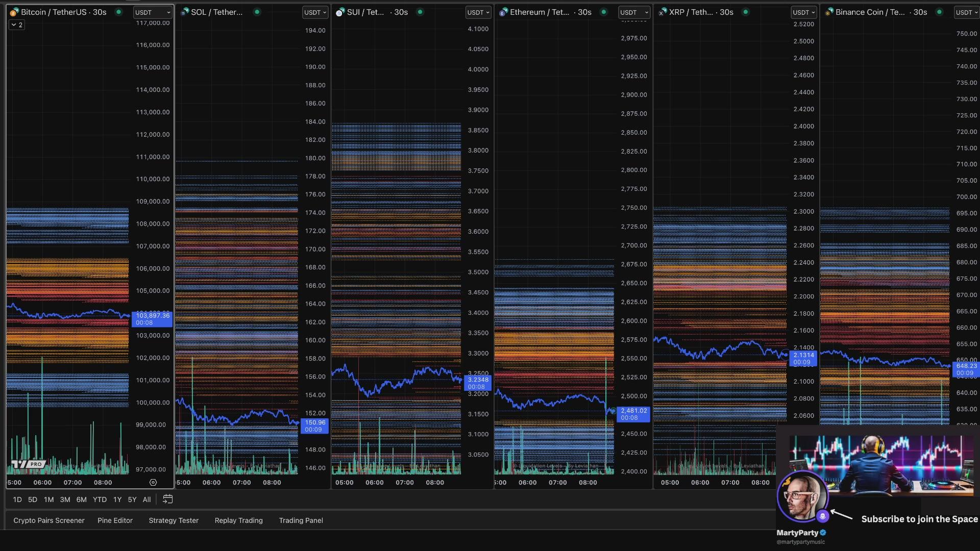Click the green market status dot on SOL chart
980x551 pixels.
point(257,12)
